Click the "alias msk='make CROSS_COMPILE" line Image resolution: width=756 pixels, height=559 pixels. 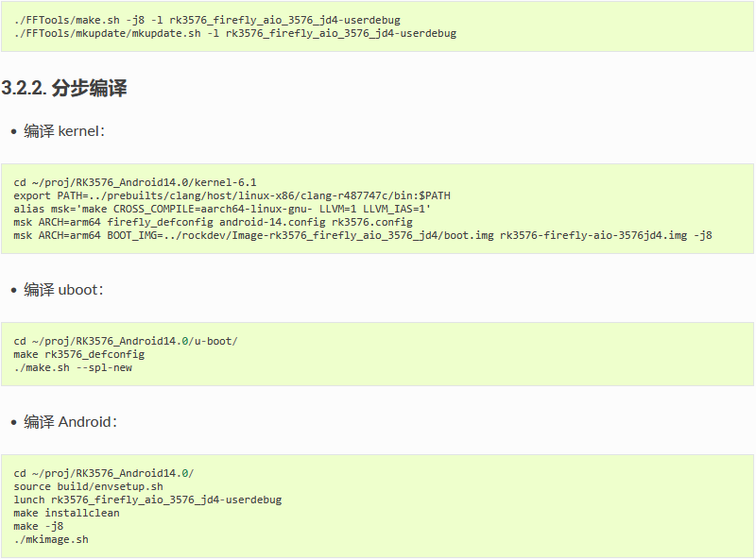(222, 209)
